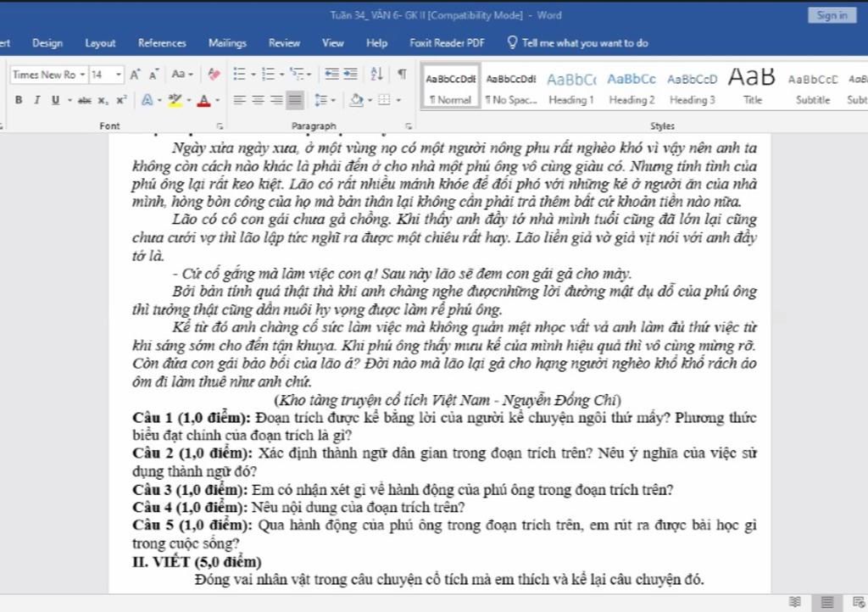
Task: Center-align the paragraph
Action: tap(258, 100)
